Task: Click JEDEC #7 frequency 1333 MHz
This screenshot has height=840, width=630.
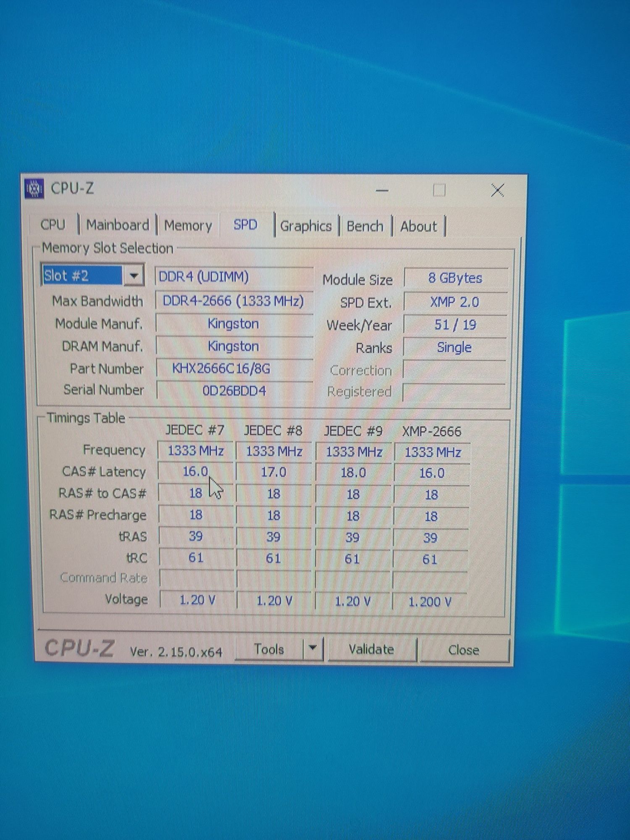Action: pos(196,451)
